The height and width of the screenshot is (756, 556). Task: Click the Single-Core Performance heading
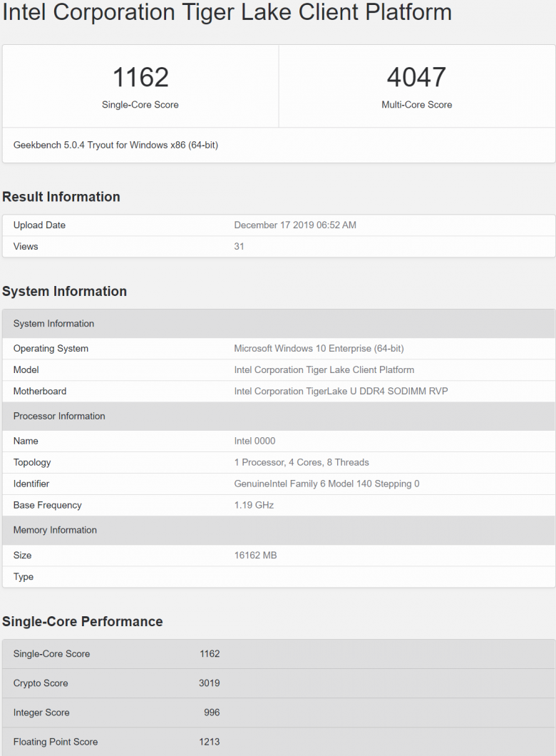[x=83, y=621]
